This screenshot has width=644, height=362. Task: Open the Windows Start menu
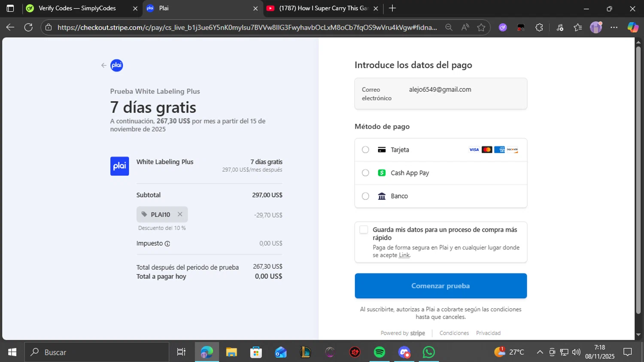(12, 352)
